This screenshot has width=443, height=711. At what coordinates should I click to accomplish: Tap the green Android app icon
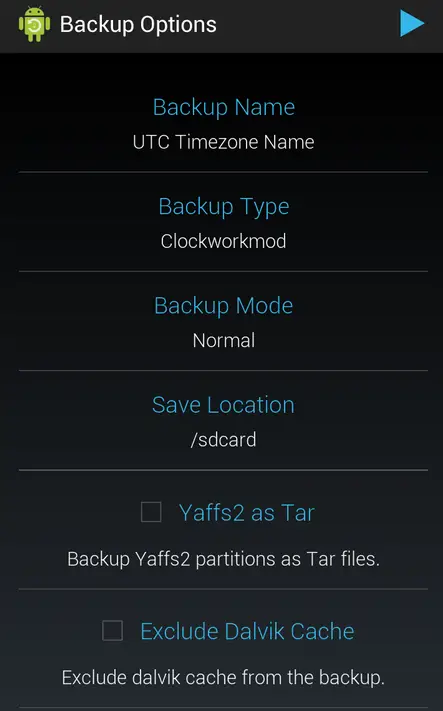(34, 24)
